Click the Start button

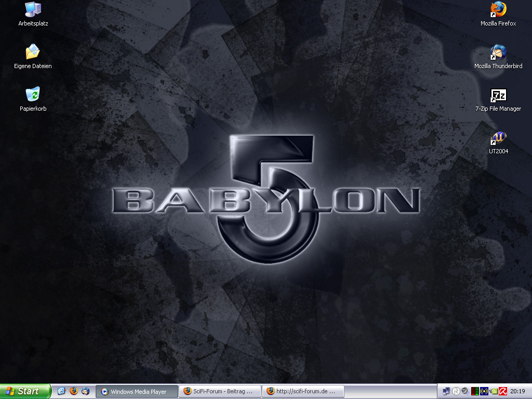pos(25,391)
